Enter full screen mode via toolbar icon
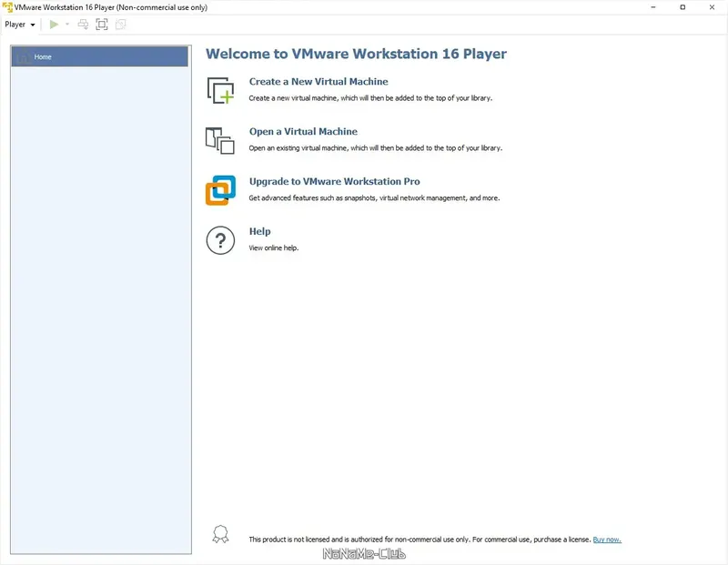728x565 pixels. pos(102,25)
